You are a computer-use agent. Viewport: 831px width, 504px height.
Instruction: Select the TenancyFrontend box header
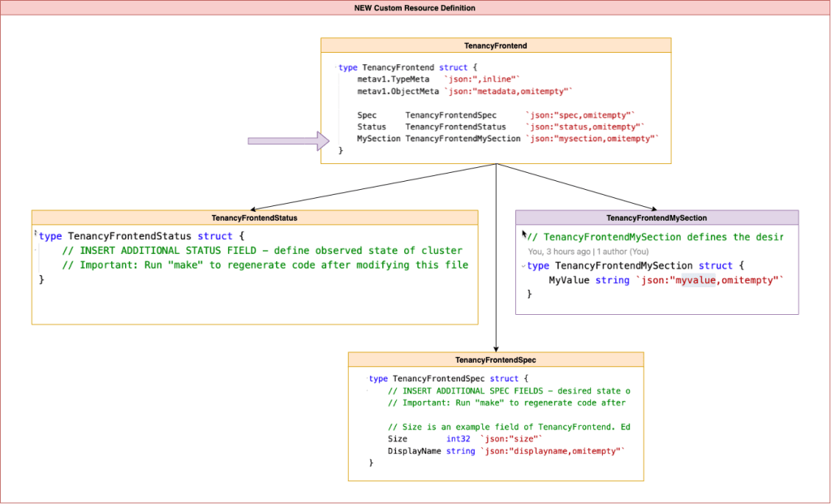(496, 45)
